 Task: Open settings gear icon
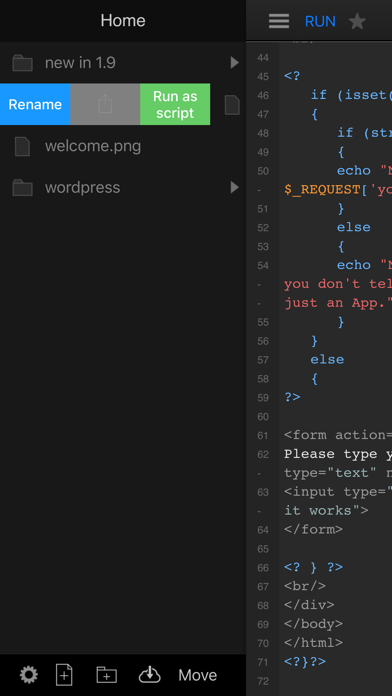click(29, 675)
